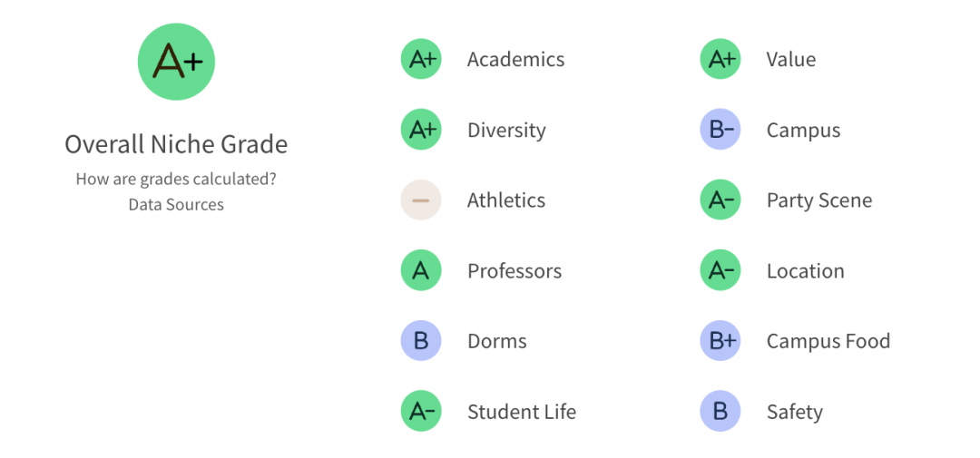This screenshot has width=980, height=458.
Task: Click the large Overall Niche Grade A+ badge
Action: point(176,62)
